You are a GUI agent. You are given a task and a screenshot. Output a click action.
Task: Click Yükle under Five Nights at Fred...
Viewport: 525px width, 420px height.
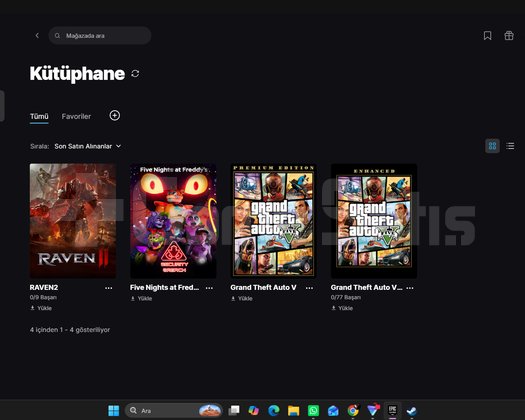coord(141,298)
